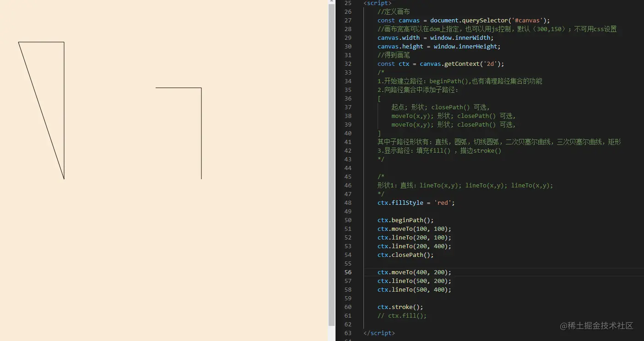
Task: Click the comment line '起点; 形状; closePath() 可选,'
Action: (x=440, y=107)
